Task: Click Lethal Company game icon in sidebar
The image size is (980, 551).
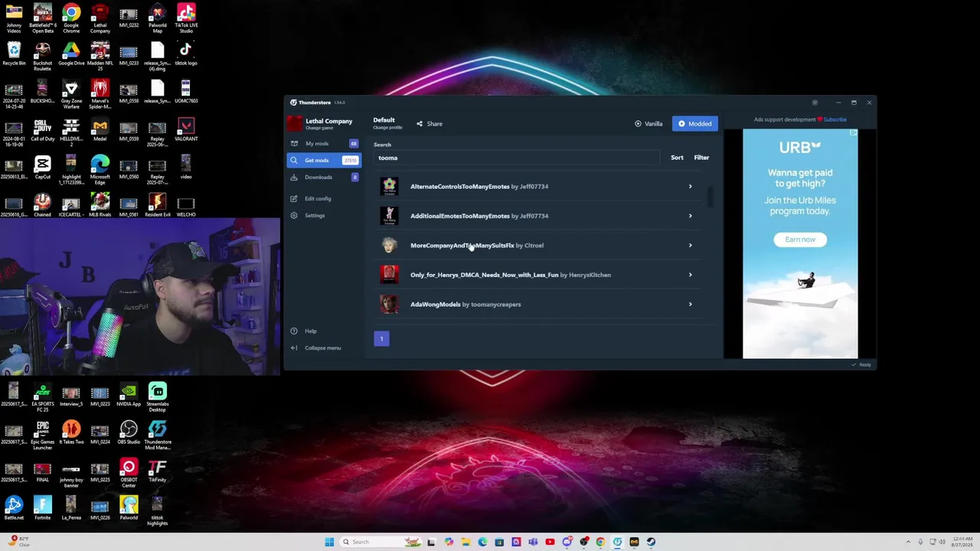Action: pyautogui.click(x=295, y=123)
